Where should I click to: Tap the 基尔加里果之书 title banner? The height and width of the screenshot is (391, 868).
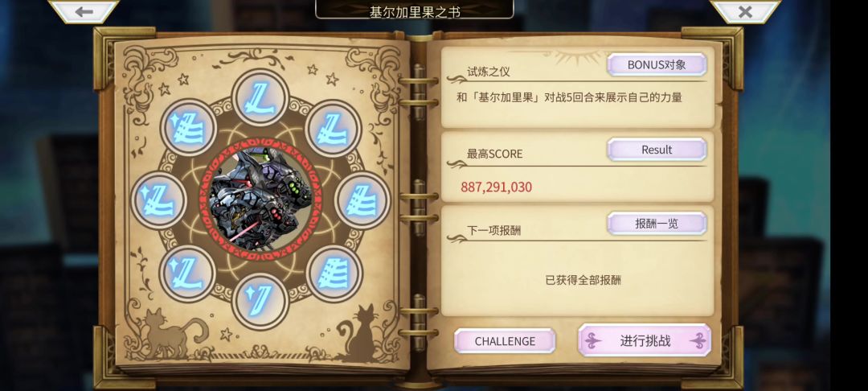click(x=415, y=10)
